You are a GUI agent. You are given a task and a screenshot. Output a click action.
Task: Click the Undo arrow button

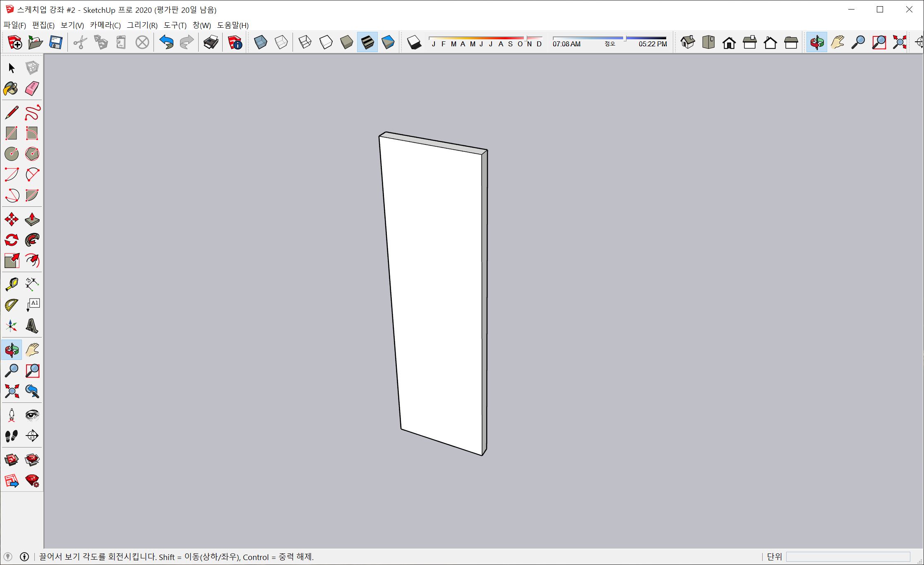pos(166,42)
